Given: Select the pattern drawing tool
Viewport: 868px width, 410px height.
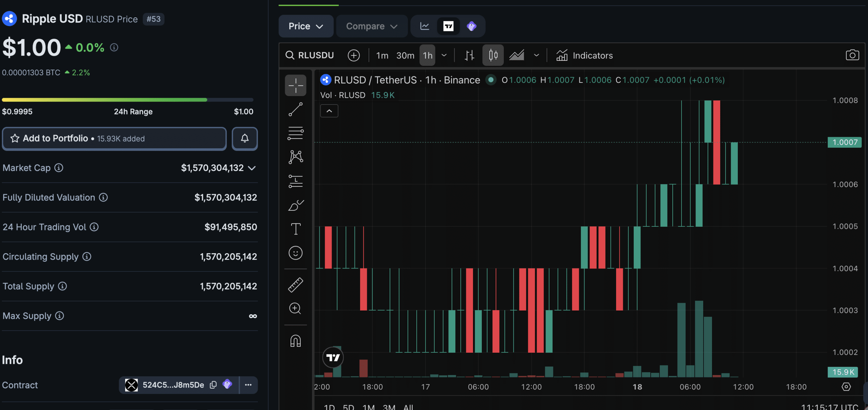Looking at the screenshot, I should point(295,157).
